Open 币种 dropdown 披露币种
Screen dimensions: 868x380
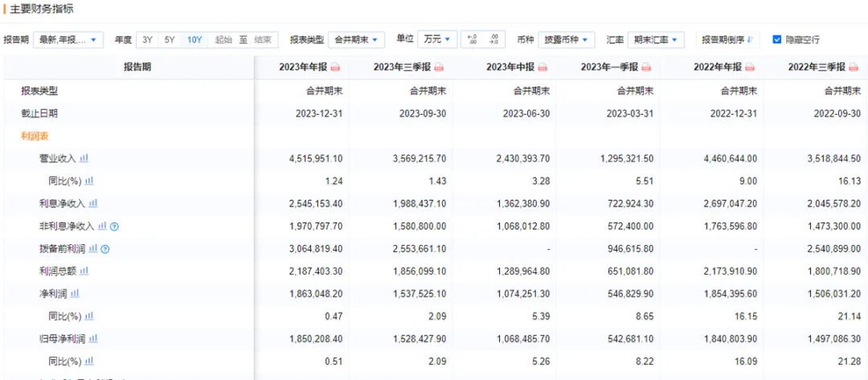pos(566,39)
